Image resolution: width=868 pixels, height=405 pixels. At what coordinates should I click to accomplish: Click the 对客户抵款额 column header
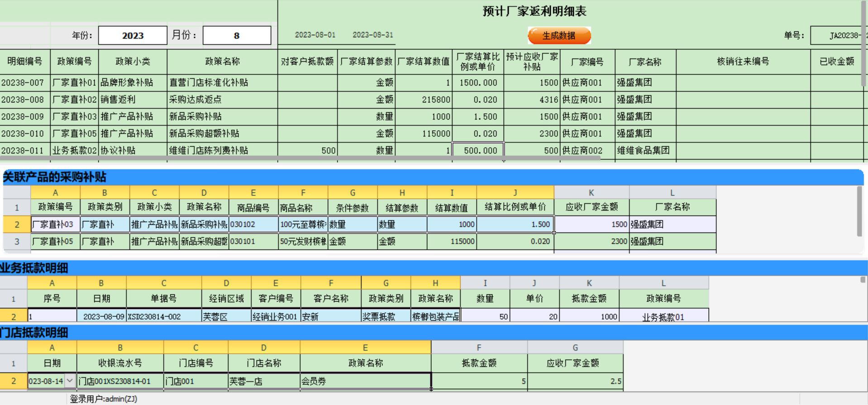[307, 62]
